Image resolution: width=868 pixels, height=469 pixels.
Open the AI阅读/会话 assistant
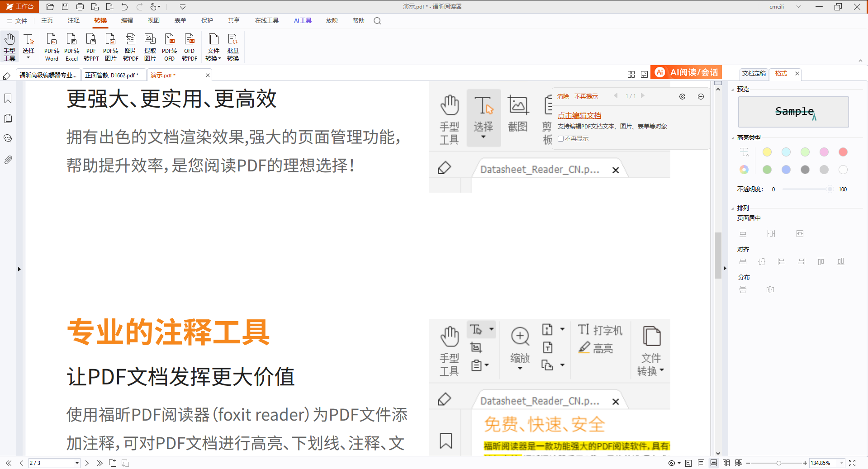tap(686, 72)
